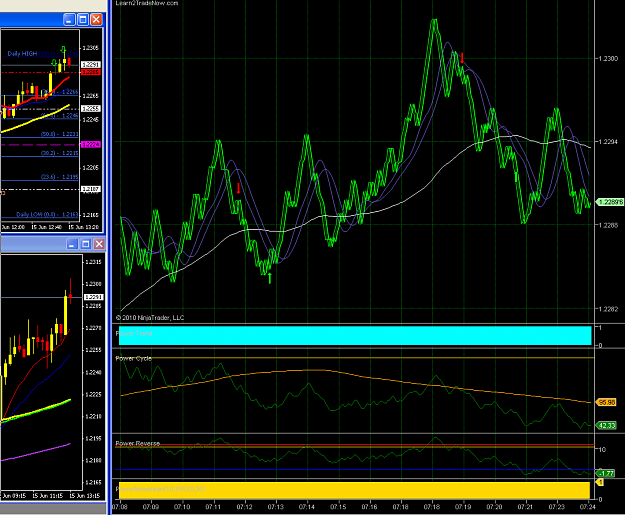Click the magenta 1.2224 price marker
This screenshot has height=515, width=625.
91,144
